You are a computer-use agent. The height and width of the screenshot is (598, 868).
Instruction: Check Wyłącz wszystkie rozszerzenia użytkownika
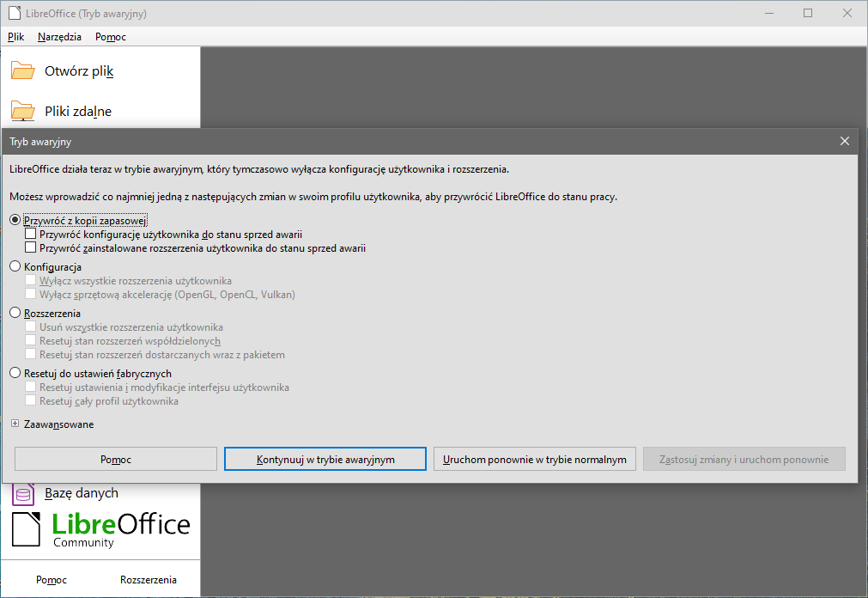[x=30, y=280]
